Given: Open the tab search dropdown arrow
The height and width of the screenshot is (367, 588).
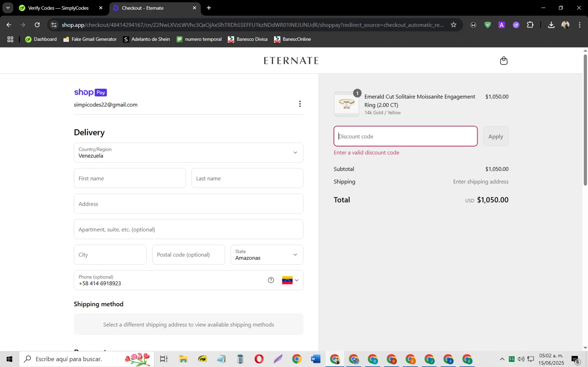Looking at the screenshot, I should (8, 8).
